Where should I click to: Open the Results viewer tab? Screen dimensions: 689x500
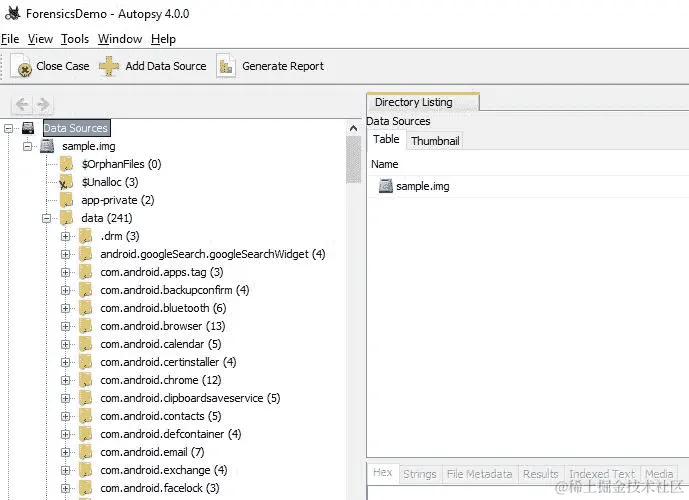(x=540, y=474)
